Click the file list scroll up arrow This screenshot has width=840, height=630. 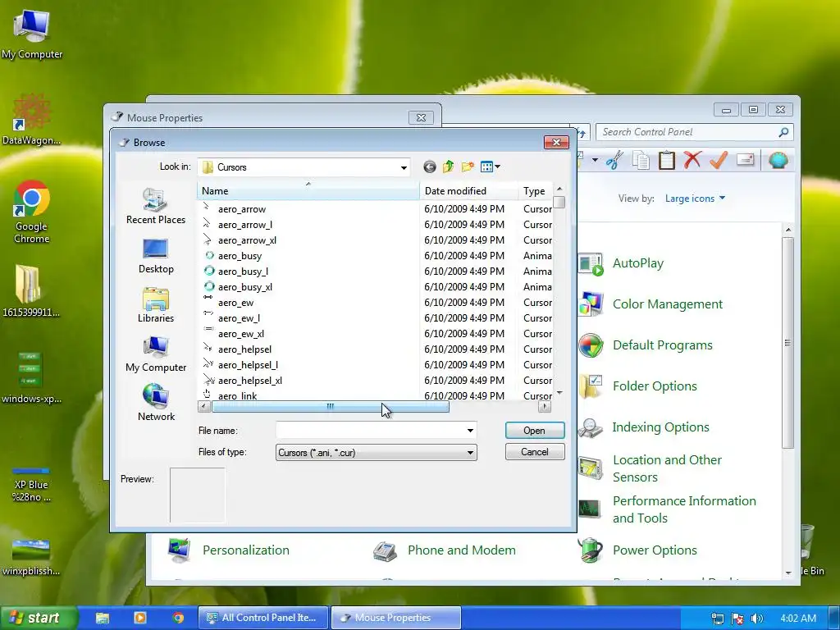[x=559, y=189]
